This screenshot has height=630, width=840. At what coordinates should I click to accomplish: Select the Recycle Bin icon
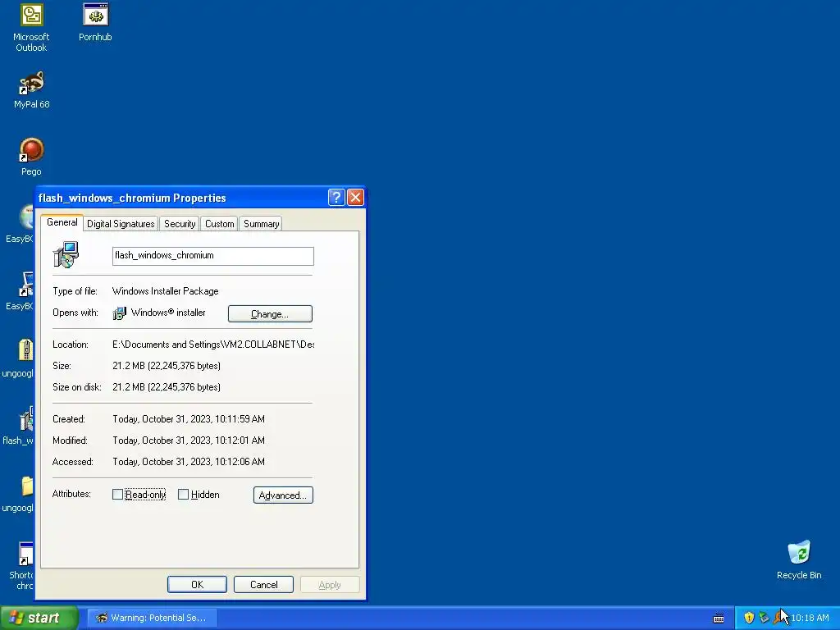799,553
